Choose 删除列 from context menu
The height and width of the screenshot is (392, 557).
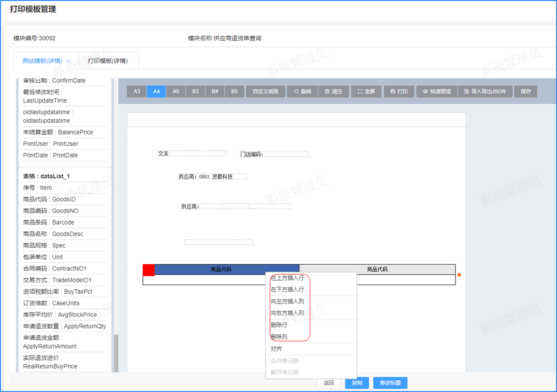coord(311,337)
